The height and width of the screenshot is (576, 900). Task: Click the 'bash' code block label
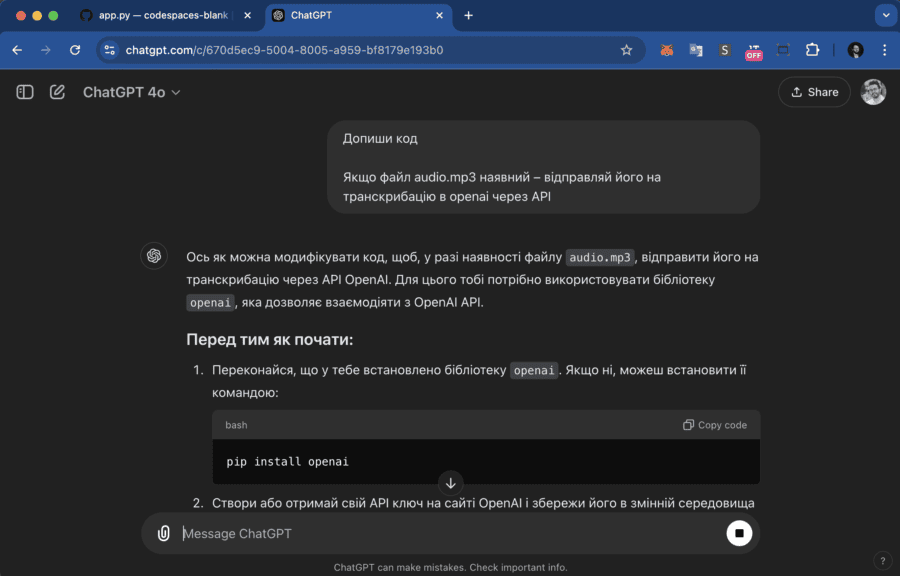pyautogui.click(x=236, y=425)
